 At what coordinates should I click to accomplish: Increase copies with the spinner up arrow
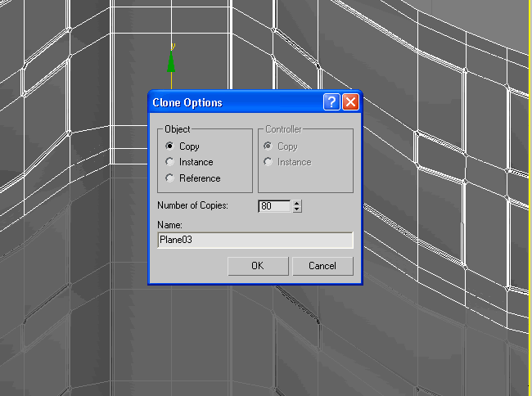click(297, 203)
